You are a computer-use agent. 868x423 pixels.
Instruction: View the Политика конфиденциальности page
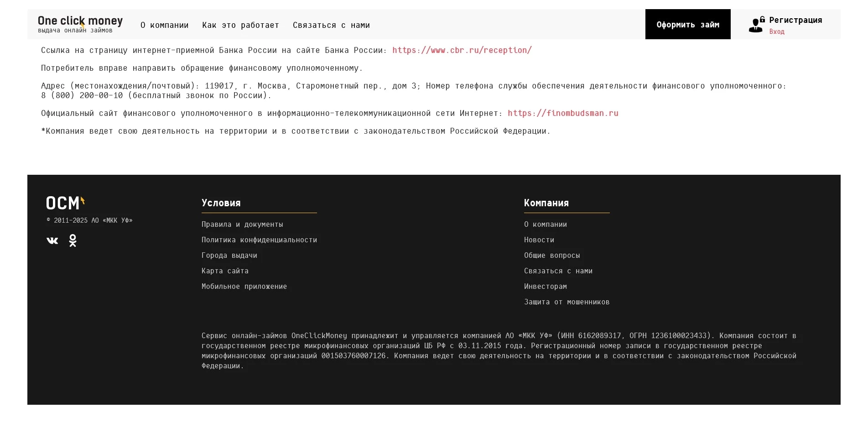(259, 240)
